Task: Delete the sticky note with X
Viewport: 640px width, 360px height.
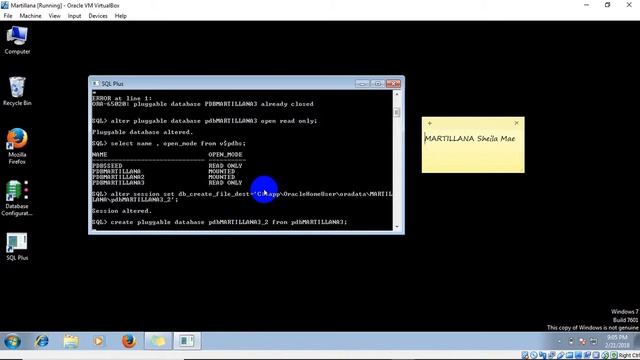Action: click(x=516, y=123)
